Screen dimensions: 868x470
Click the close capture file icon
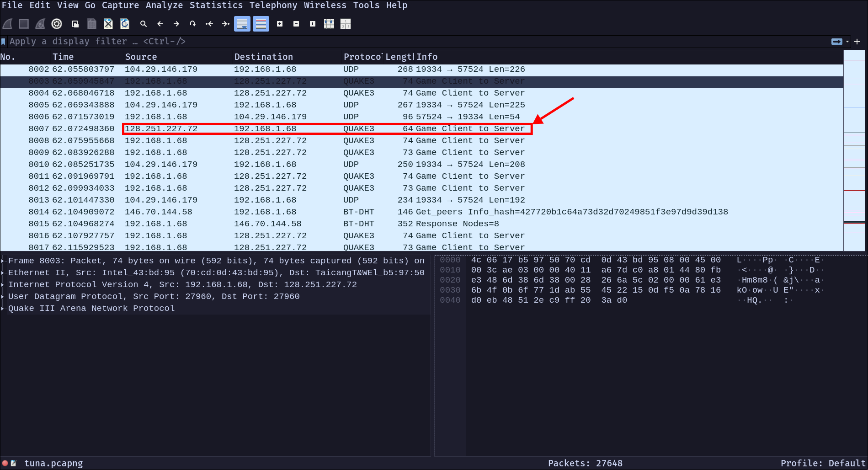click(x=108, y=24)
